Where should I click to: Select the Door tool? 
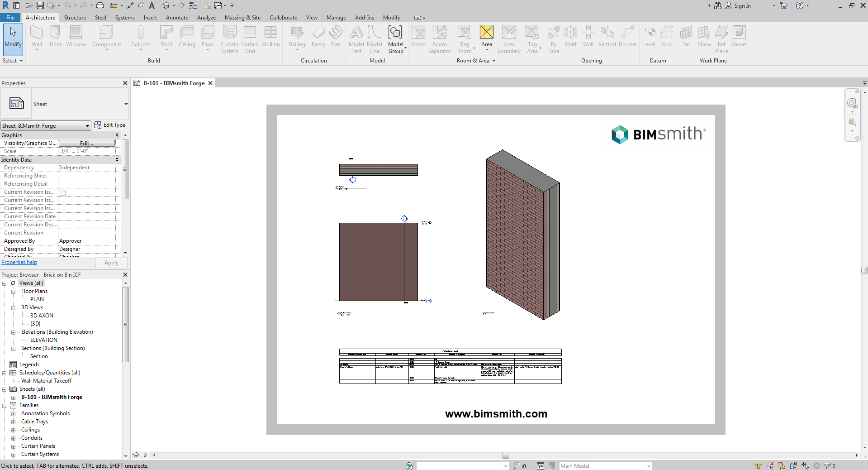tap(56, 37)
